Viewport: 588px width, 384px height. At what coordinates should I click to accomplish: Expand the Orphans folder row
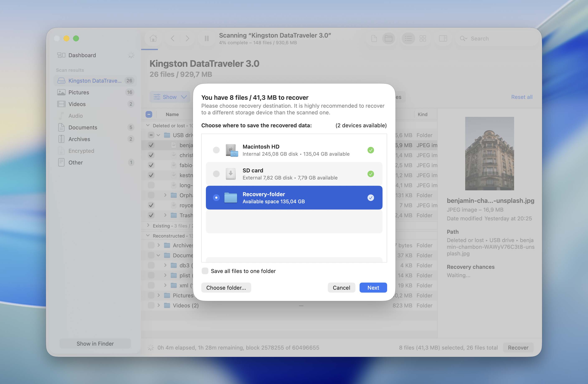tap(165, 195)
